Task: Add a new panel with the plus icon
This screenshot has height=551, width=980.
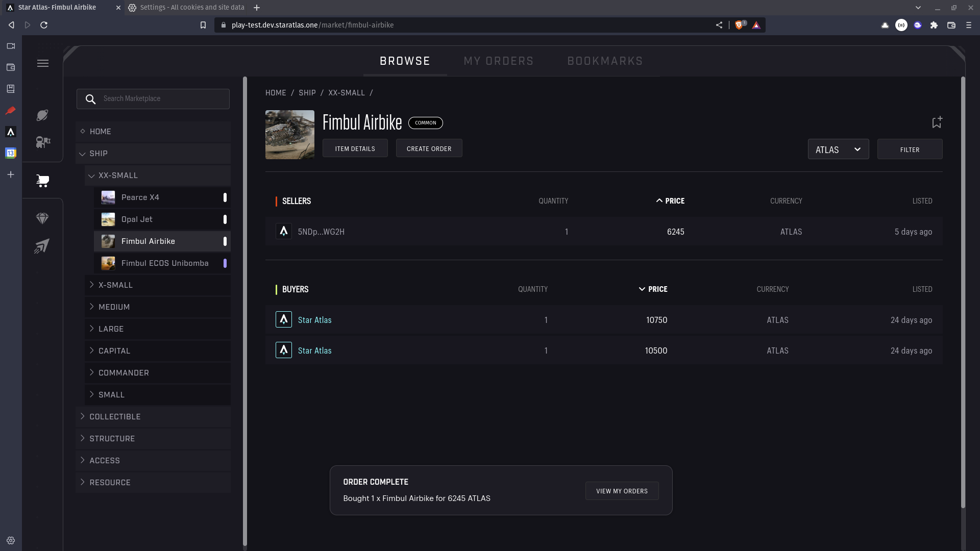Action: tap(11, 174)
